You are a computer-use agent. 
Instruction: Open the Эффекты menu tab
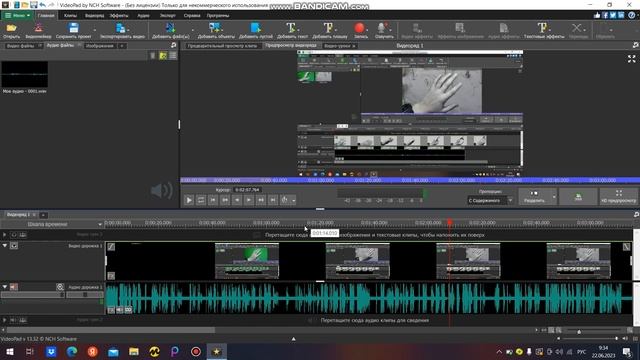pos(119,16)
